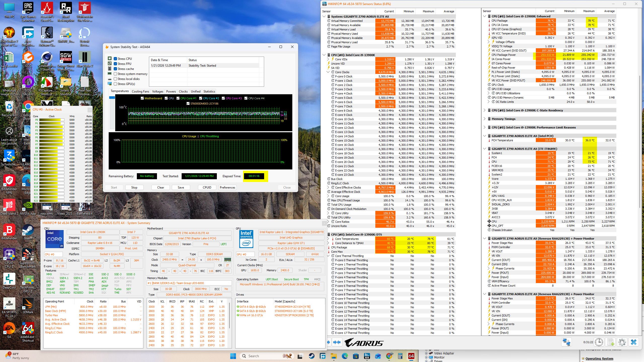Click HWiNFO reset clock icon

tap(599, 342)
